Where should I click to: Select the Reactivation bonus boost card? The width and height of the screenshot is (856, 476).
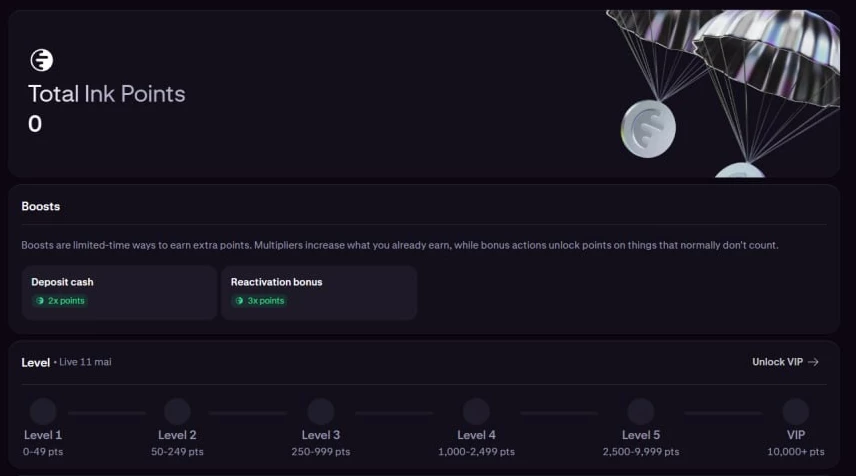pos(318,292)
